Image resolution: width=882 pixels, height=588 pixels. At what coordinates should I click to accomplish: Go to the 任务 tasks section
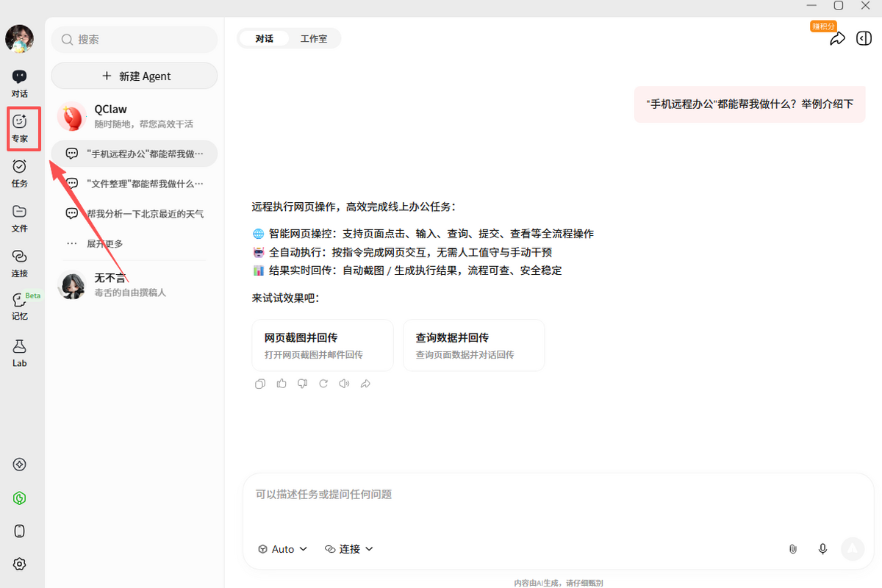click(20, 173)
